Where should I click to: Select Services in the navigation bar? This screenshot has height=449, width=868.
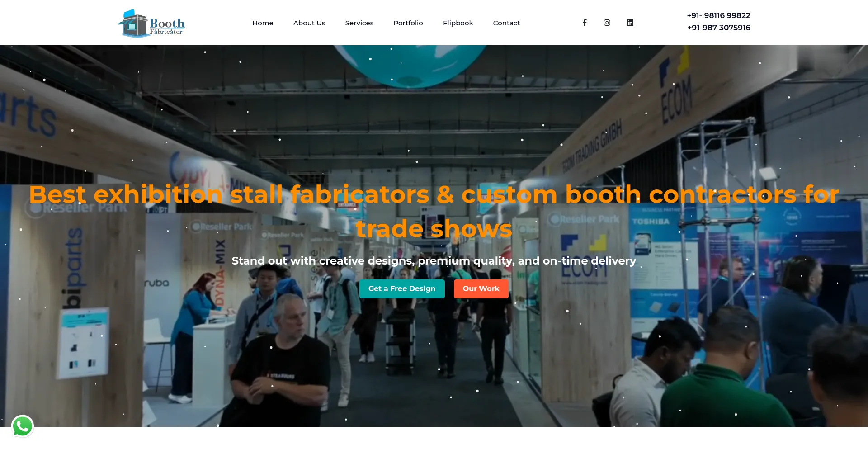point(359,23)
